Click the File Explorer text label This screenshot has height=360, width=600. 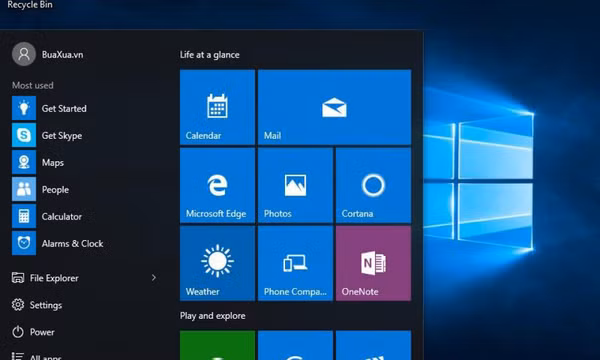54,278
